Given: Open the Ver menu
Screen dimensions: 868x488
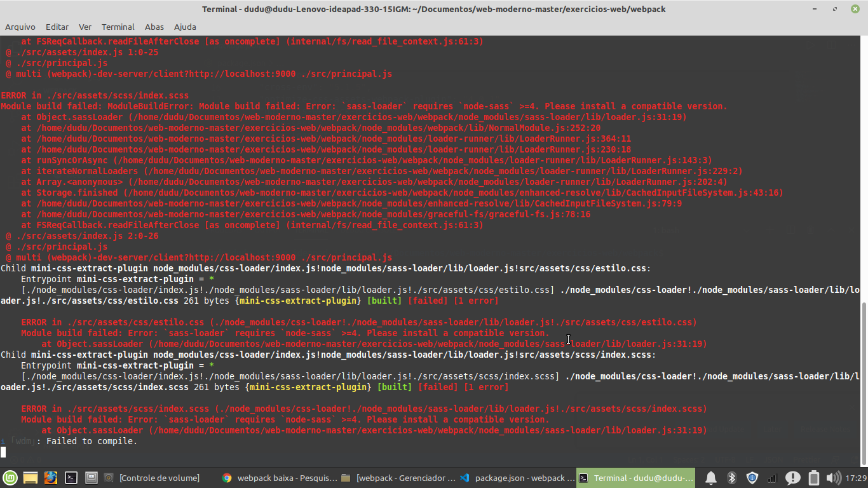Looking at the screenshot, I should coord(85,27).
